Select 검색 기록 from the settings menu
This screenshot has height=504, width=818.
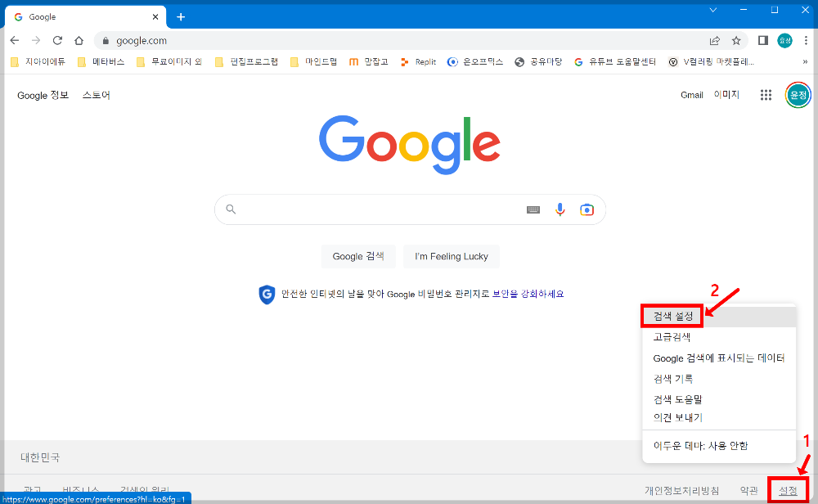719,379
